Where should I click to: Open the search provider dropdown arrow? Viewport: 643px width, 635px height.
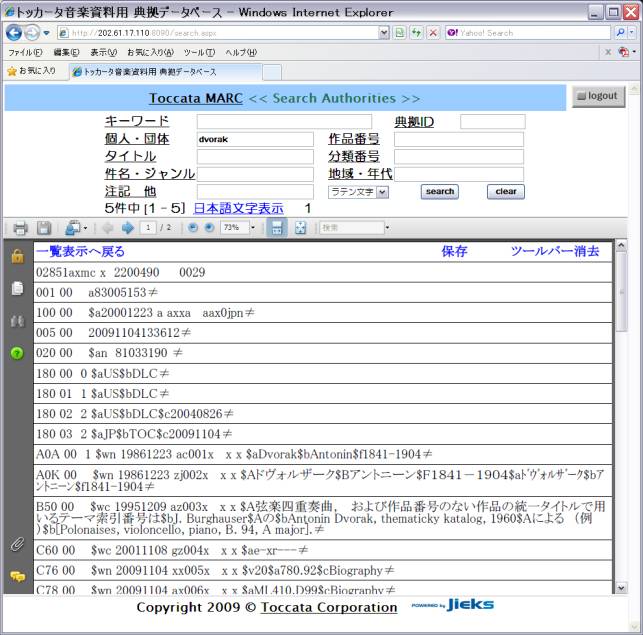pyautogui.click(x=632, y=33)
